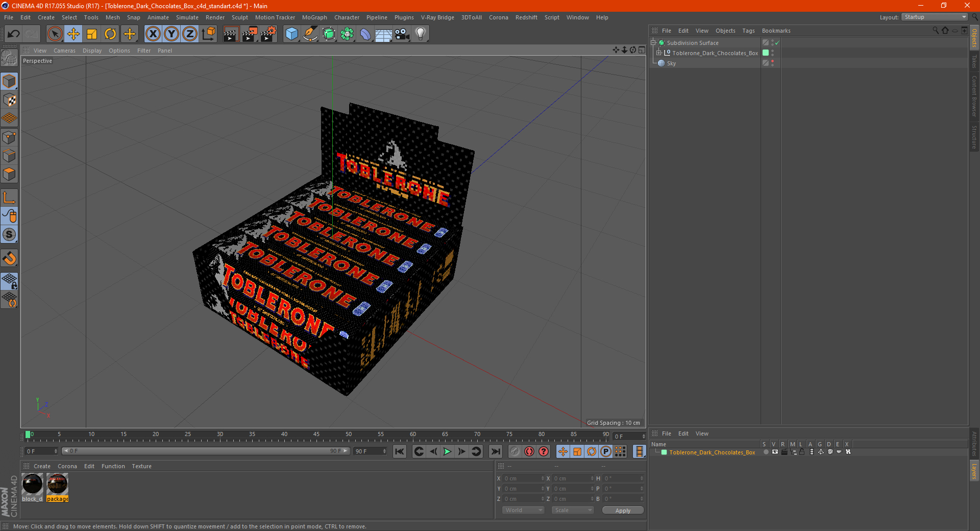Toggle Y axis lock
Viewport: 980px width, 531px height.
(x=171, y=34)
